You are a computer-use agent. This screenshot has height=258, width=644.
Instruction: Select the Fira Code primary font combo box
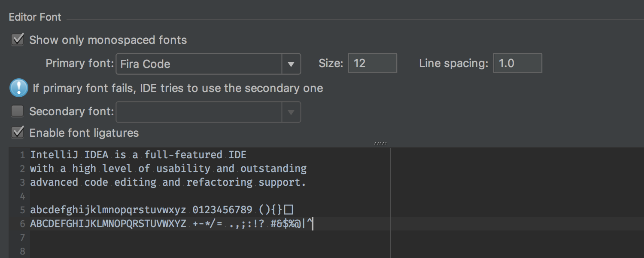pyautogui.click(x=208, y=64)
